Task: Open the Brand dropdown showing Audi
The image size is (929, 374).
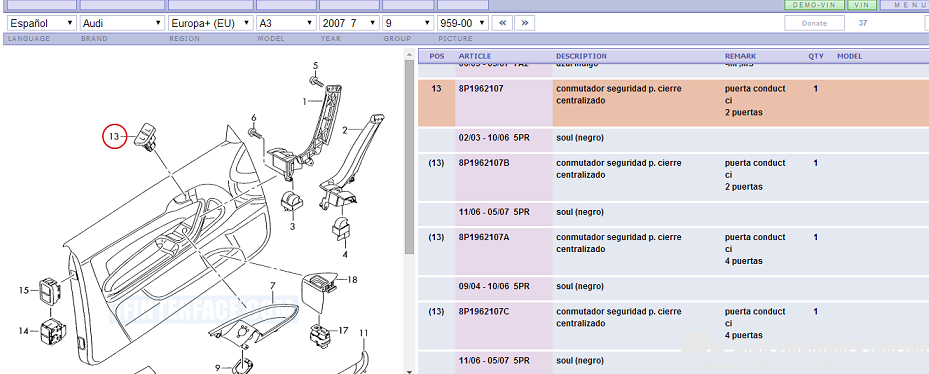Action: (122, 23)
